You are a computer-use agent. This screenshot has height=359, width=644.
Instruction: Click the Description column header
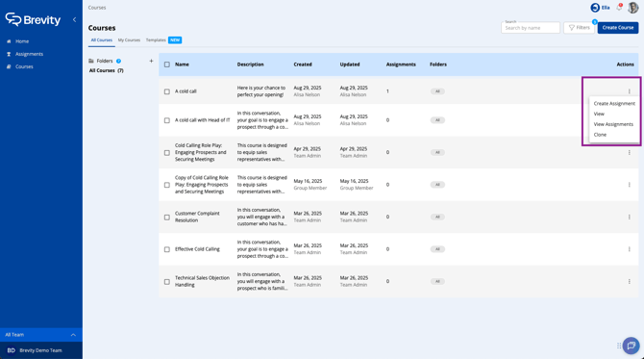point(250,64)
